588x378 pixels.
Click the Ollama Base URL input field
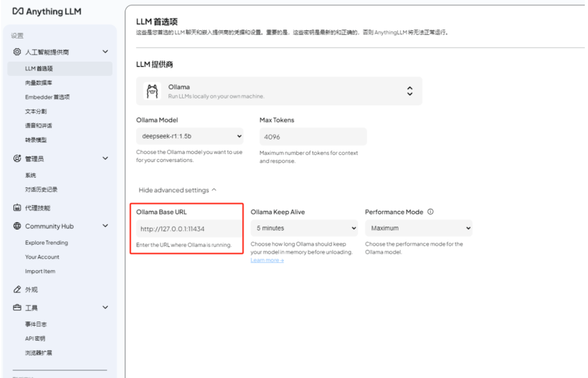188,229
